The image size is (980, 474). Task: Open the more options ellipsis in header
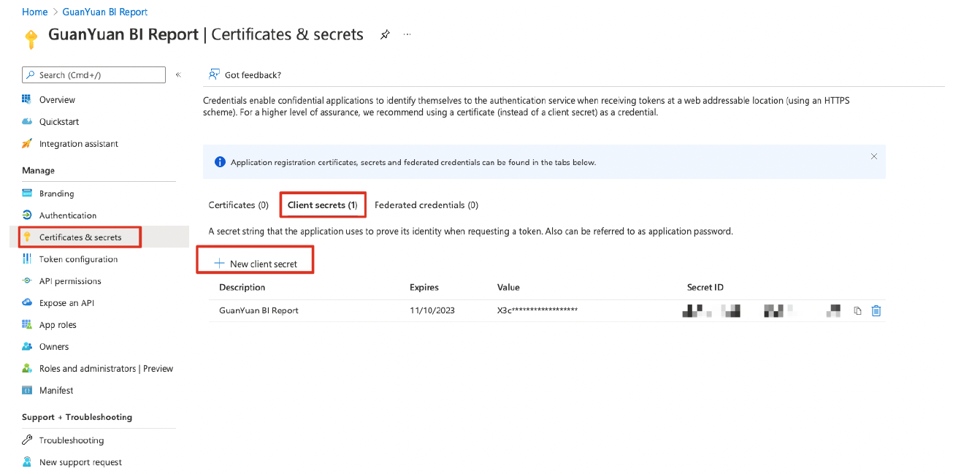click(407, 34)
